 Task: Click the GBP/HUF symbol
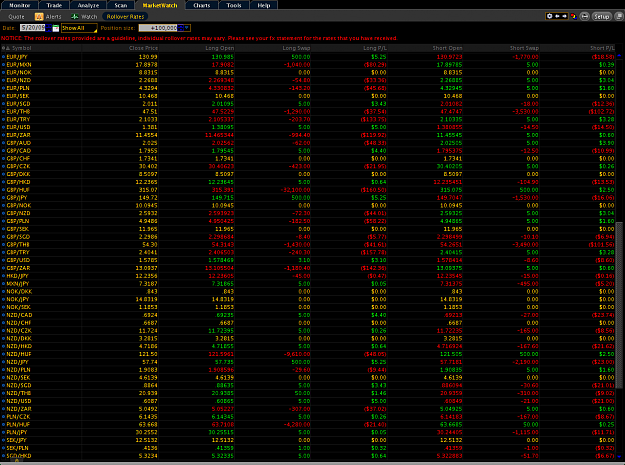tap(18, 190)
